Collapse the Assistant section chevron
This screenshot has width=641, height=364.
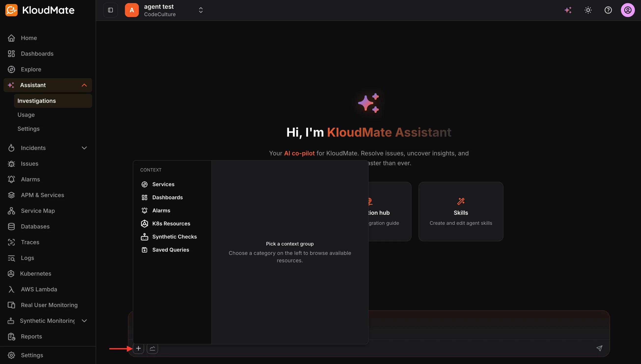coord(84,85)
